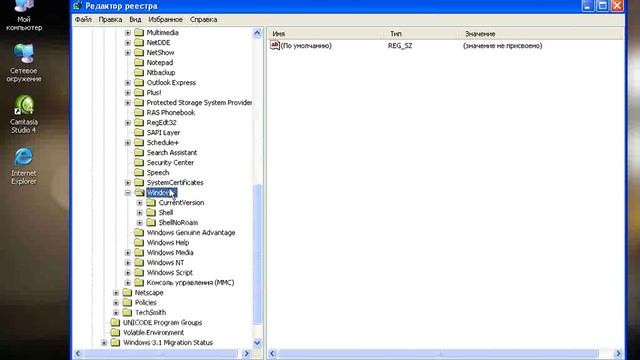Expand the SystemCertificates key

click(x=128, y=183)
